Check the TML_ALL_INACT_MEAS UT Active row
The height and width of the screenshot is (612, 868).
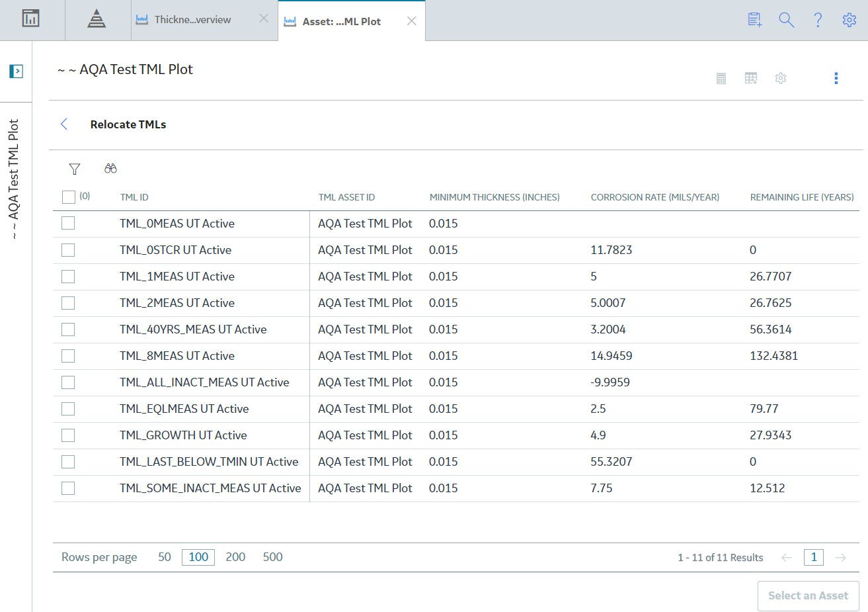point(68,382)
